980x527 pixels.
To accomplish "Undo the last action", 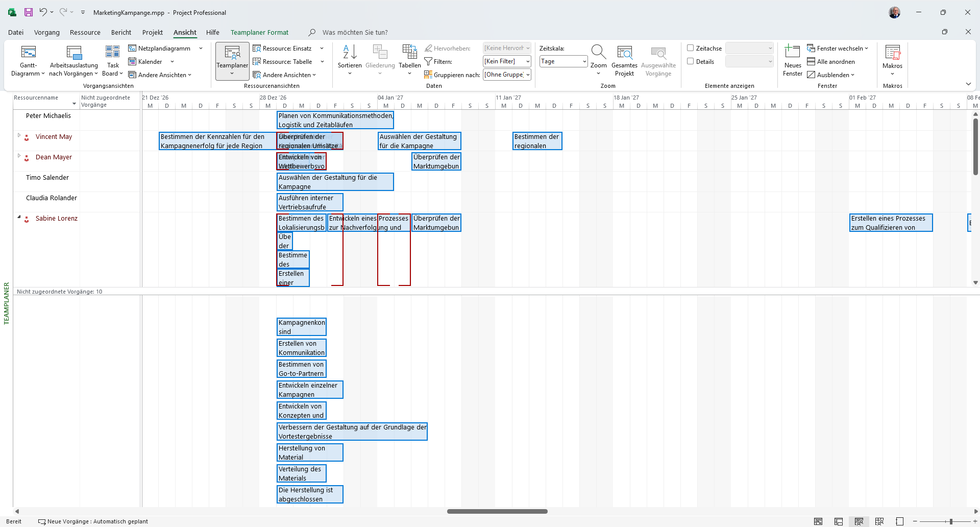I will point(43,12).
